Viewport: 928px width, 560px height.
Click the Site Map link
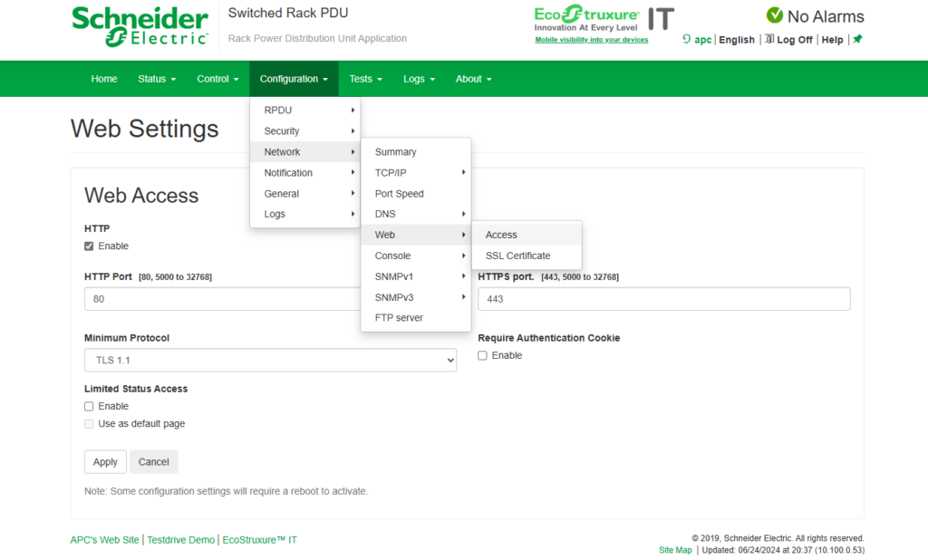[674, 550]
